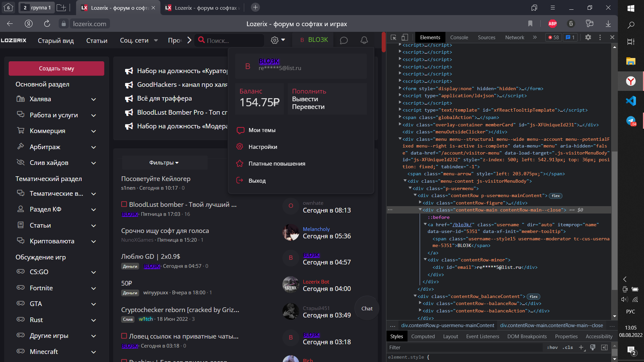Open the gear style chooser dropdown

[x=278, y=40]
